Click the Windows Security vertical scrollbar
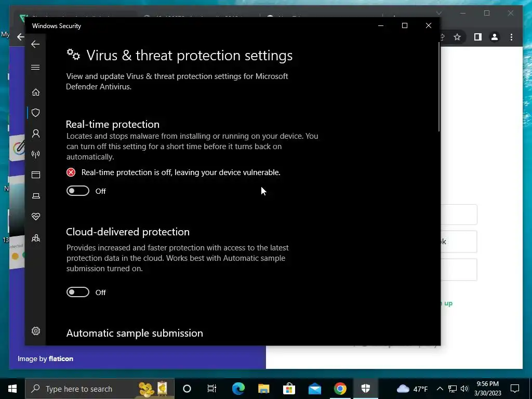The image size is (532, 399). (439, 87)
